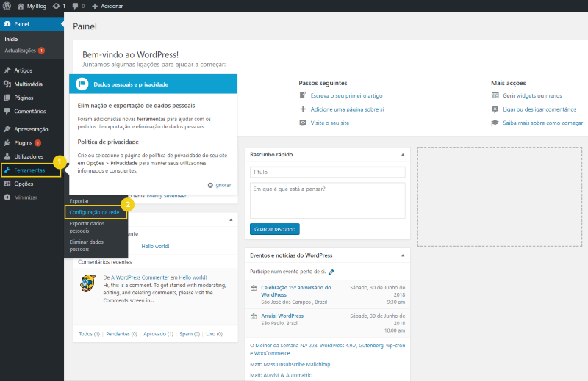Click the Utilizadores user icon
The height and width of the screenshot is (381, 588).
pyautogui.click(x=7, y=156)
